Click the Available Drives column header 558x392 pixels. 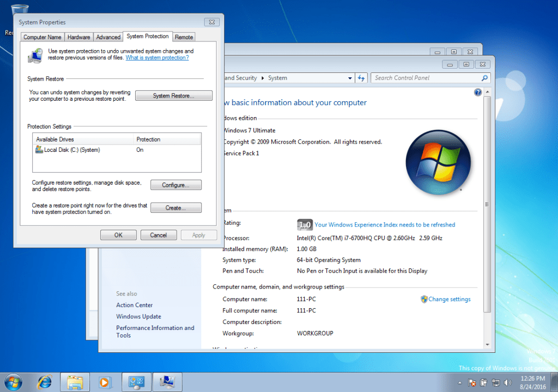pyautogui.click(x=83, y=139)
